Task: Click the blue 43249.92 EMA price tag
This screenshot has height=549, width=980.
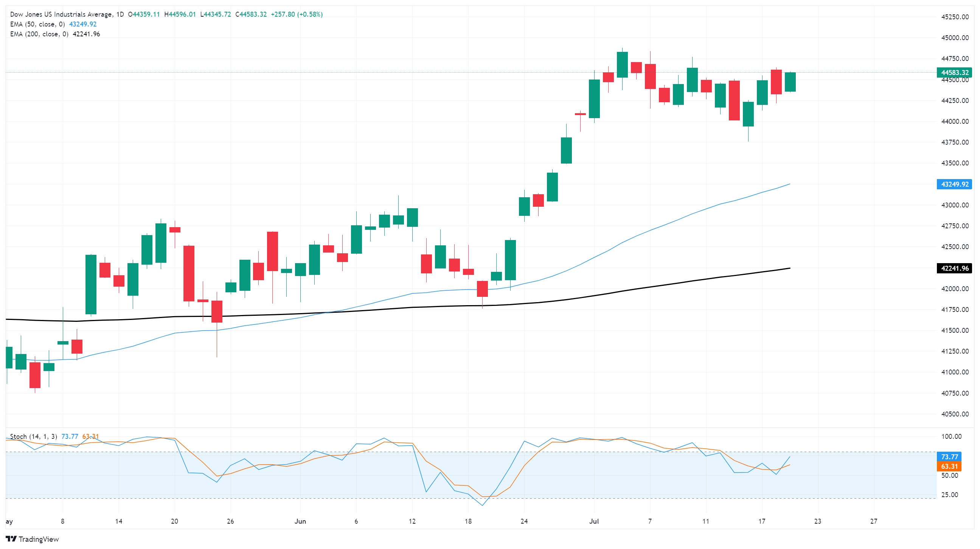Action: [954, 184]
